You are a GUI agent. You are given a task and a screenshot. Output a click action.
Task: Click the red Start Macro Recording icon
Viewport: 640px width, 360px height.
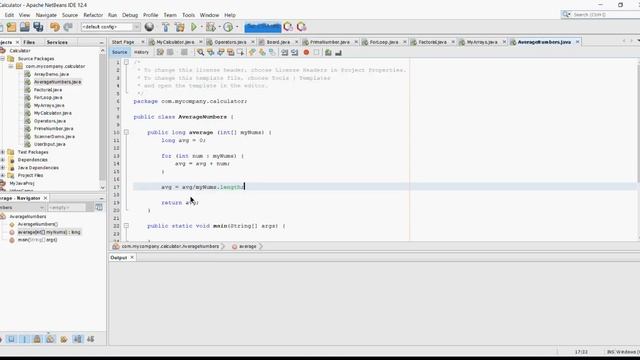(306, 52)
